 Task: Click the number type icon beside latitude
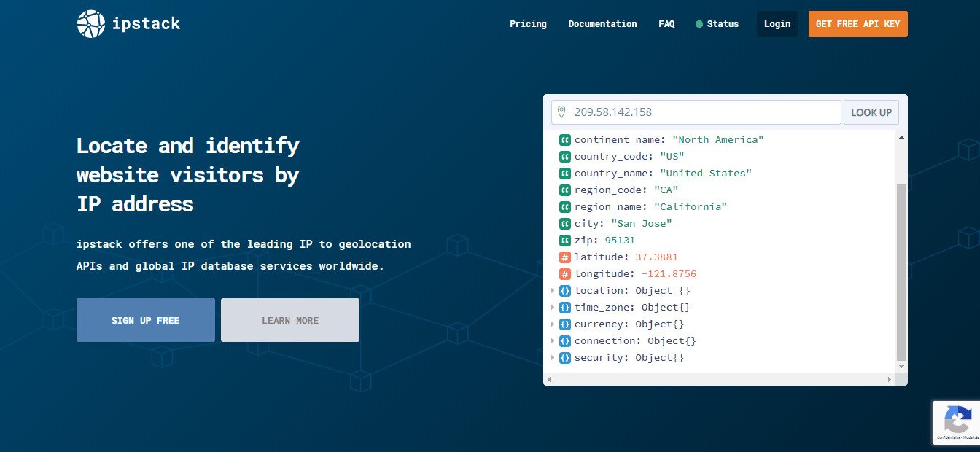point(565,257)
